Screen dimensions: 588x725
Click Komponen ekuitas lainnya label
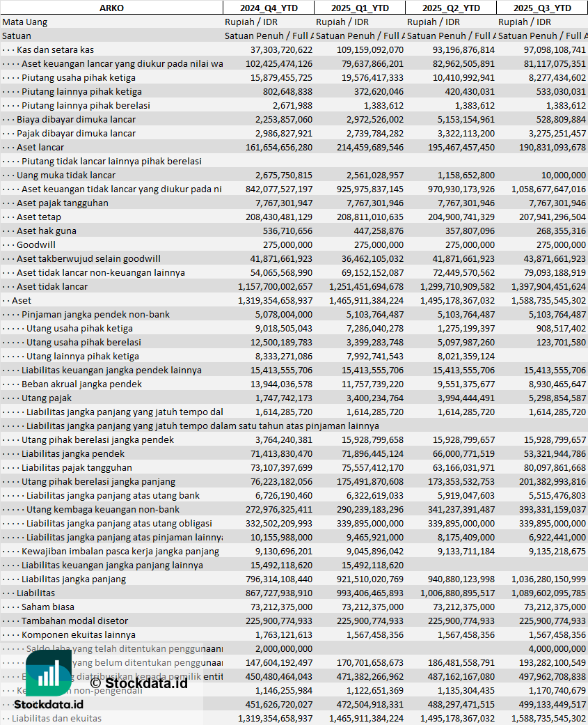click(79, 635)
